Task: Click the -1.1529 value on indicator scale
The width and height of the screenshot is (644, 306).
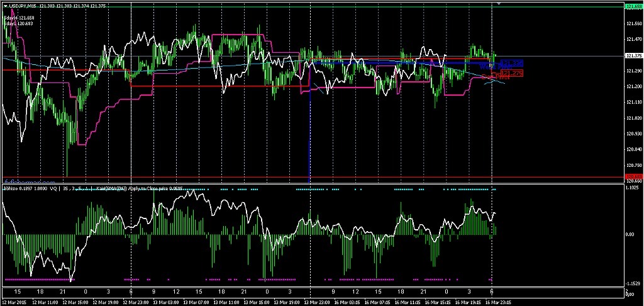Action: (634, 283)
